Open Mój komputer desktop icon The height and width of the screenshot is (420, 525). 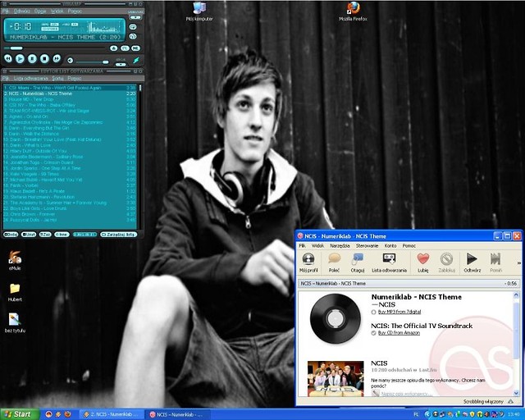(x=199, y=11)
